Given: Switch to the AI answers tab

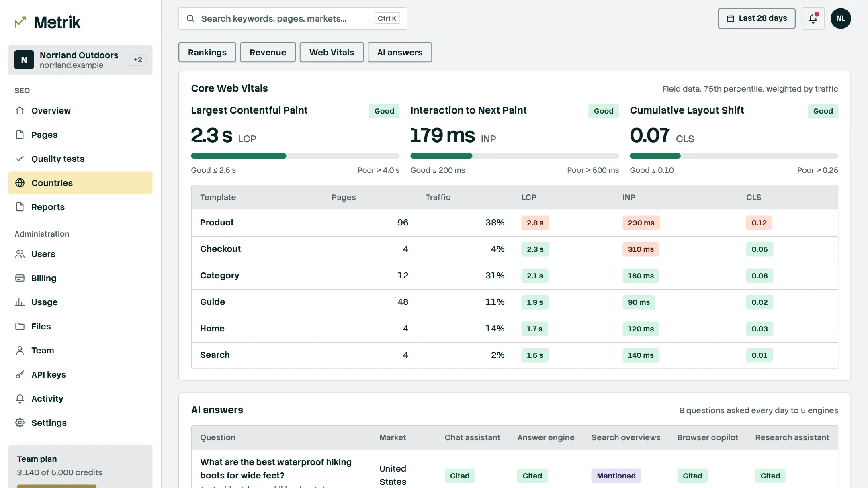Looking at the screenshot, I should (x=400, y=52).
